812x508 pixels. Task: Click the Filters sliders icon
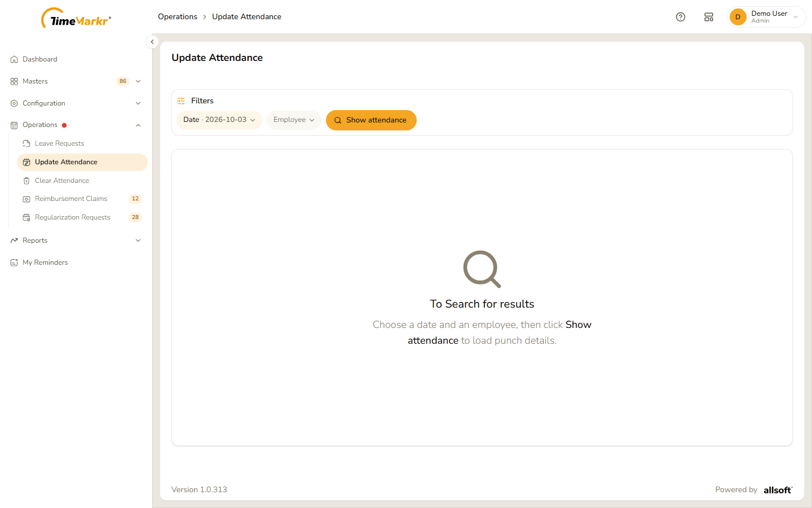pos(181,101)
